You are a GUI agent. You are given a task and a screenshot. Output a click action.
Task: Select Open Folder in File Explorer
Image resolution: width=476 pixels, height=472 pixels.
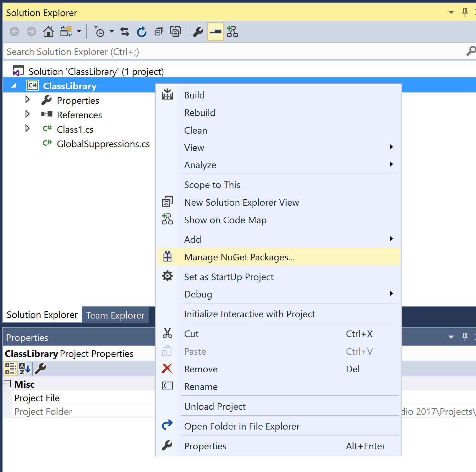(279, 426)
